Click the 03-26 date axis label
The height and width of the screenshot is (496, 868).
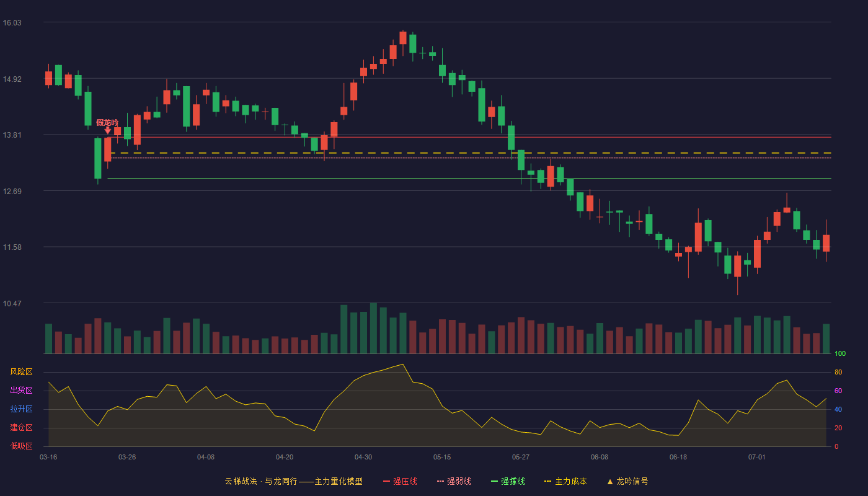coord(127,457)
